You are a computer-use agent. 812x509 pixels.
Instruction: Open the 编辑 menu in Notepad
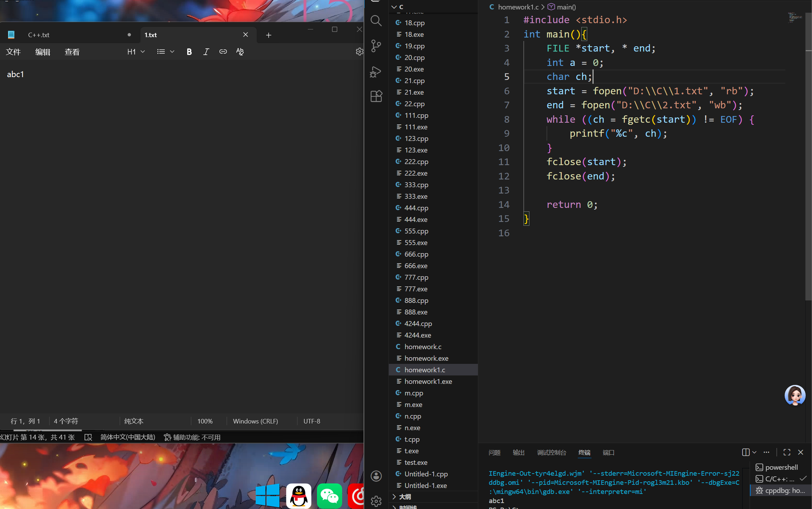[43, 52]
